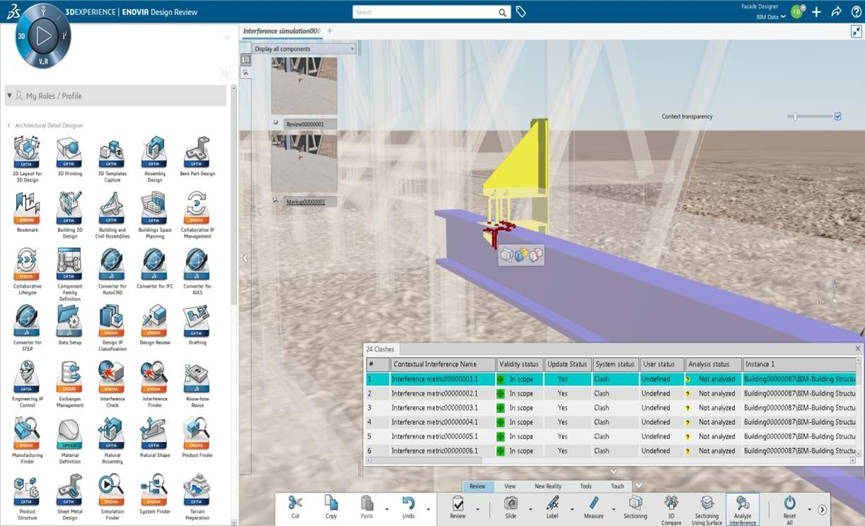Click the top Search input field
The height and width of the screenshot is (526, 865).
[x=425, y=12]
